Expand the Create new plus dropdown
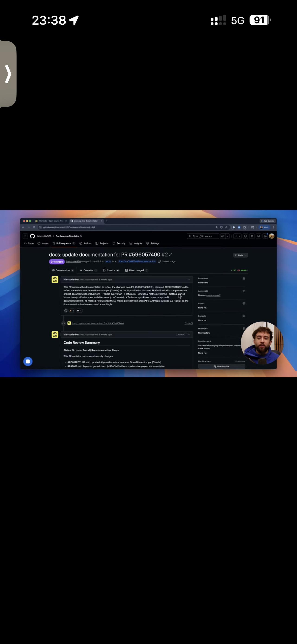The image size is (297, 644). (x=238, y=236)
